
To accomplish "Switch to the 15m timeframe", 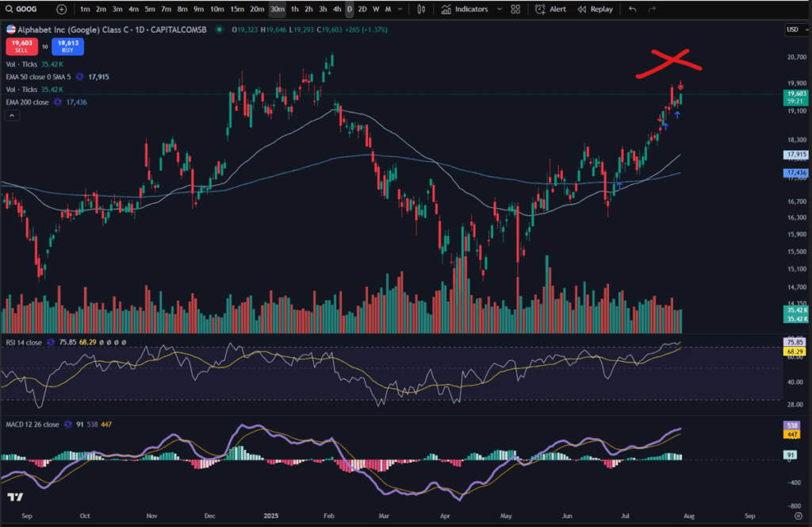I will [236, 10].
